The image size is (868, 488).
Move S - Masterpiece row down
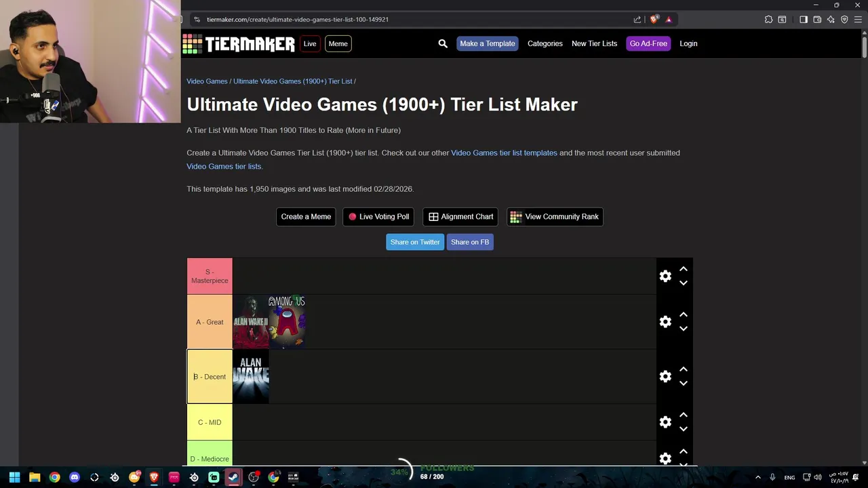pyautogui.click(x=684, y=283)
